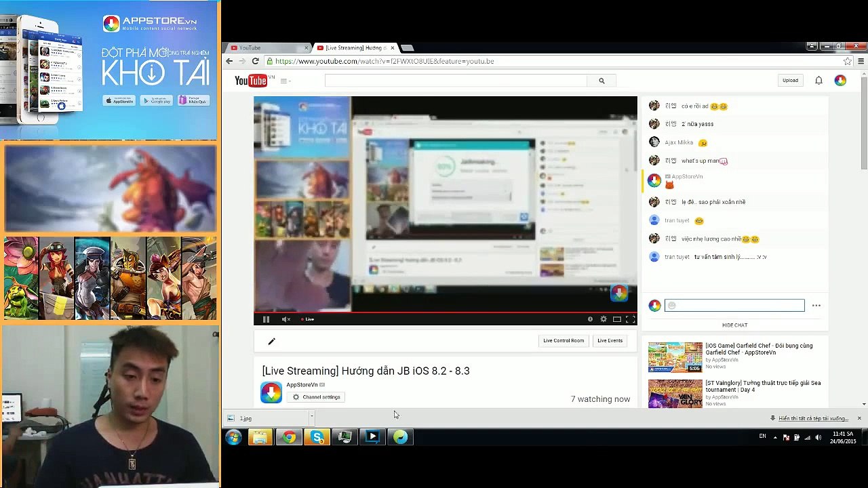The height and width of the screenshot is (488, 868).
Task: Open Vainglory Sea tournament title link
Action: point(763,386)
